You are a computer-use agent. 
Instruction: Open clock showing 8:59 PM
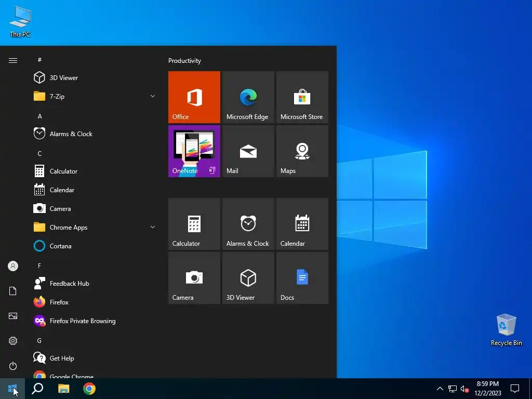[x=487, y=389]
